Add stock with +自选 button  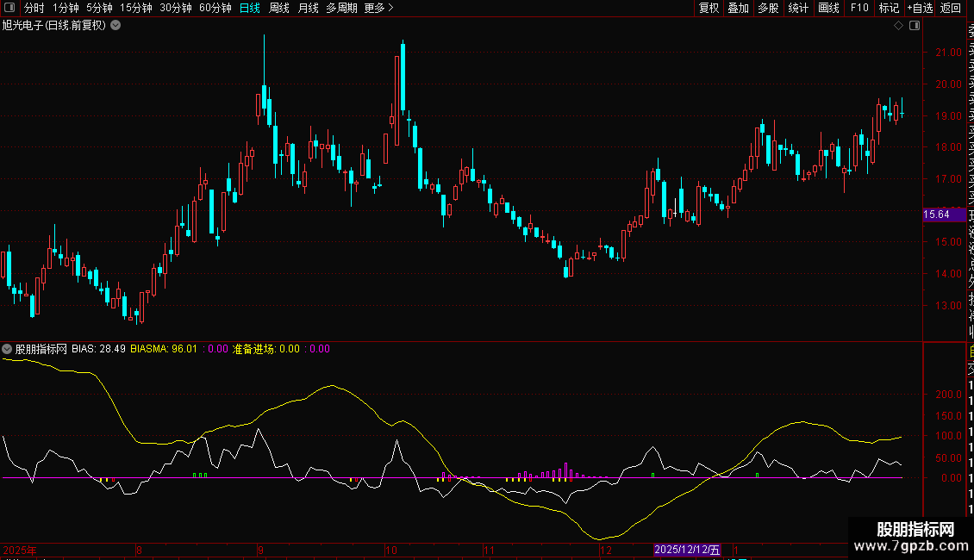coord(920,8)
